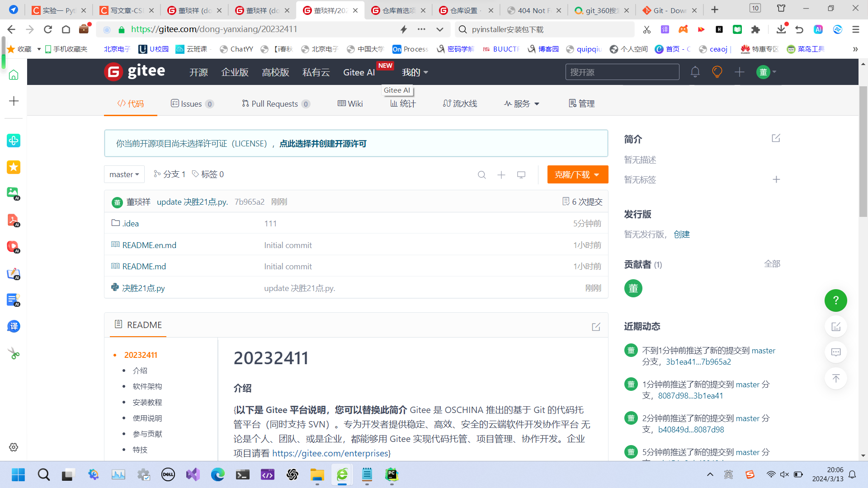Open the sidebar scissors screenshot tool
868x488 pixels.
[x=14, y=353]
